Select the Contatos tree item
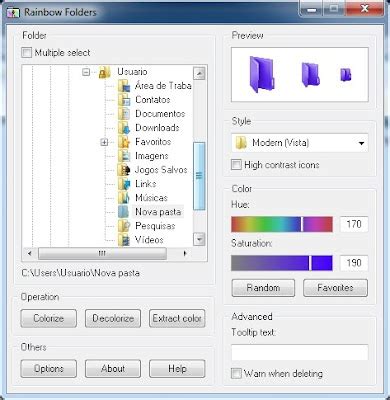The image size is (390, 400). [153, 100]
